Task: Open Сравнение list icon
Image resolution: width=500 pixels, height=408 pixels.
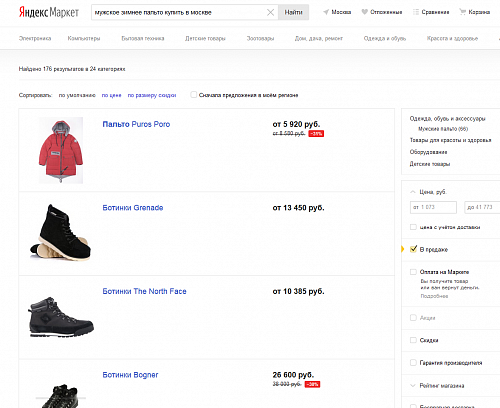Action: point(416,12)
